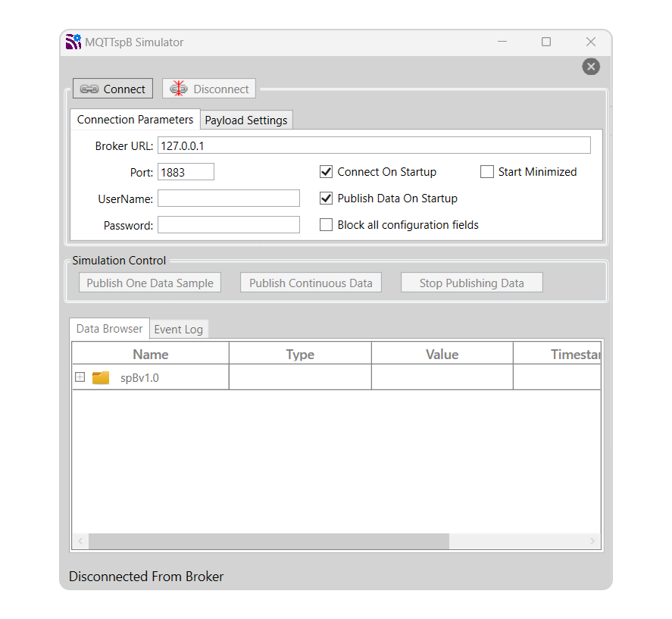
Task: Enable Block all configuration fields
Action: [327, 225]
